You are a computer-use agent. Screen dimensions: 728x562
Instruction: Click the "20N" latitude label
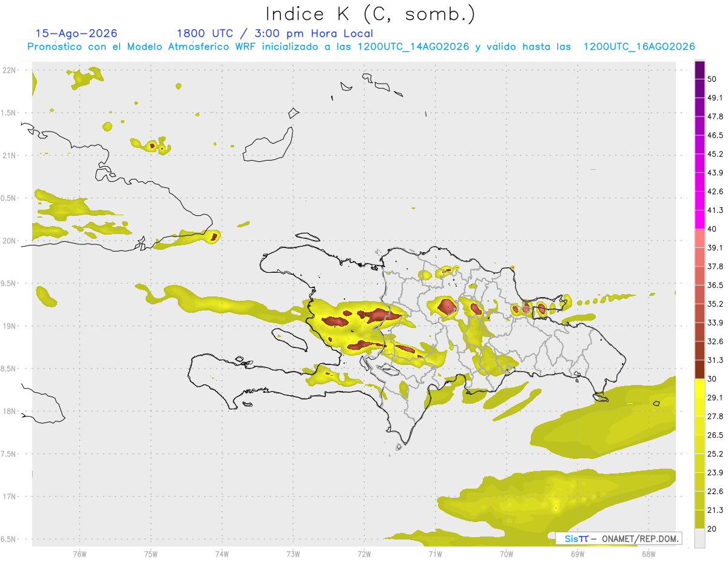pos(9,241)
